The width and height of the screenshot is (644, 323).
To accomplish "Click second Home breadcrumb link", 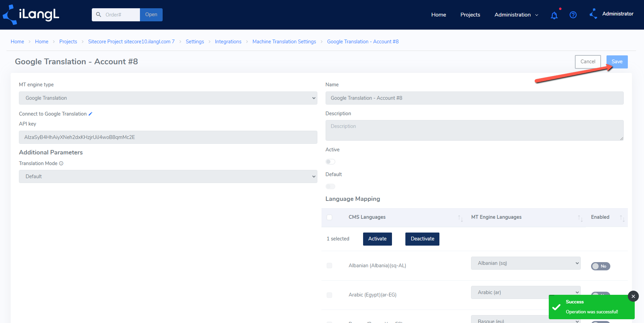I will point(42,42).
